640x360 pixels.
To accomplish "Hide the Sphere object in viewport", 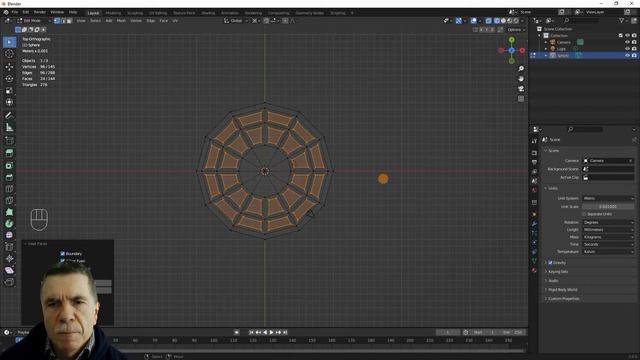I will click(x=627, y=55).
